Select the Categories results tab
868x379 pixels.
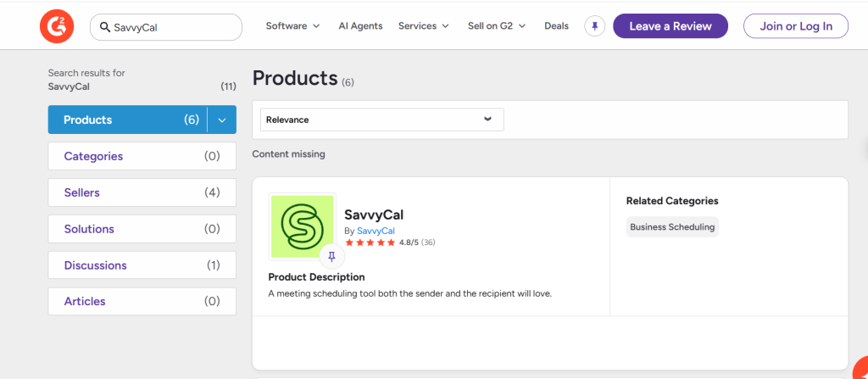coord(142,156)
